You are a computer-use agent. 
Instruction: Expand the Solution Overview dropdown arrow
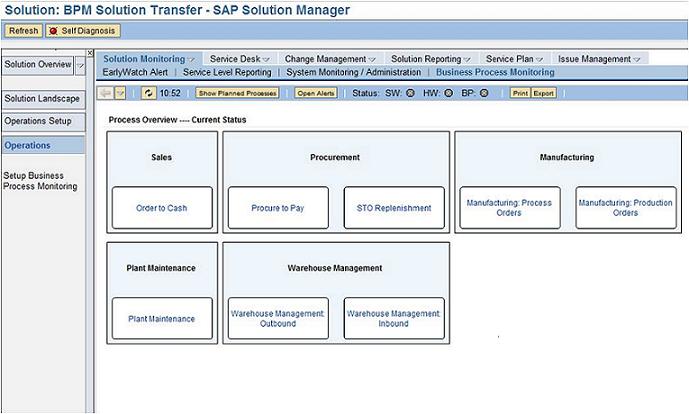point(80,65)
